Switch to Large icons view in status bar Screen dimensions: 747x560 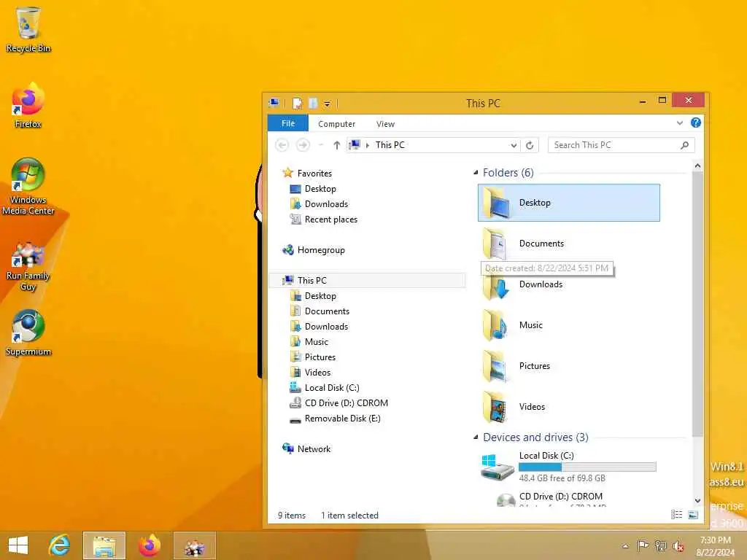(x=693, y=515)
